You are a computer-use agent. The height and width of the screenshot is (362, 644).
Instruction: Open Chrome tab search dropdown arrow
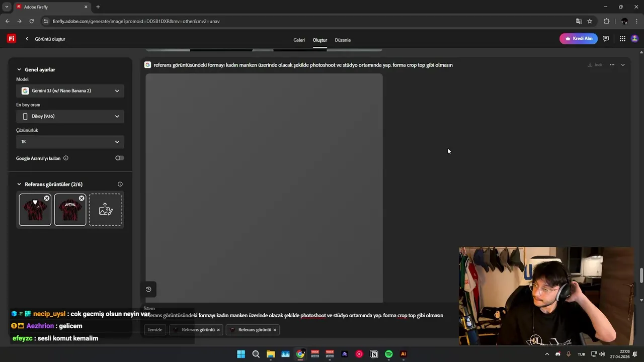[x=7, y=7]
